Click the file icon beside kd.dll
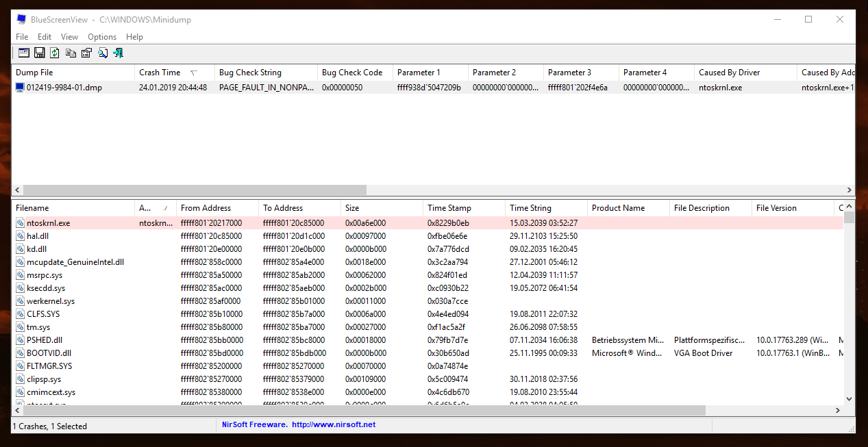This screenshot has height=447, width=868. point(21,249)
